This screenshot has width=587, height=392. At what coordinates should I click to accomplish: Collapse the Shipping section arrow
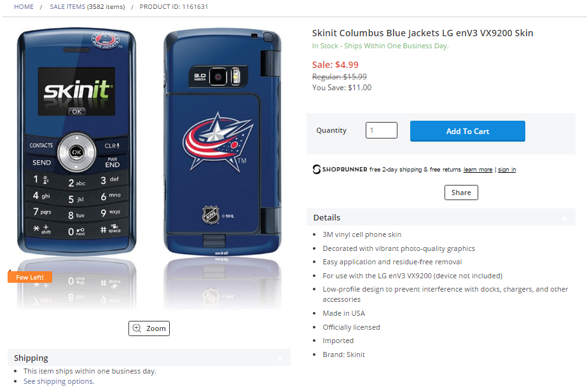[280, 358]
